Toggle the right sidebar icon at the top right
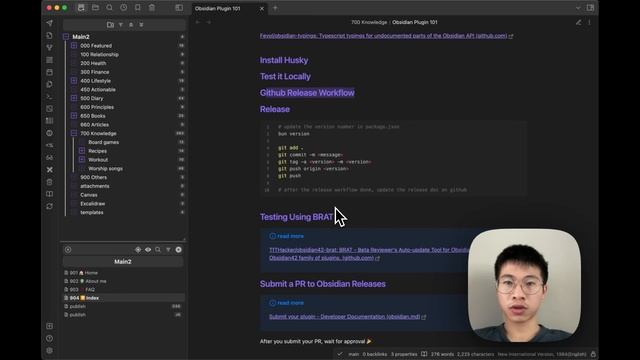This screenshot has width=640, height=360. click(590, 8)
